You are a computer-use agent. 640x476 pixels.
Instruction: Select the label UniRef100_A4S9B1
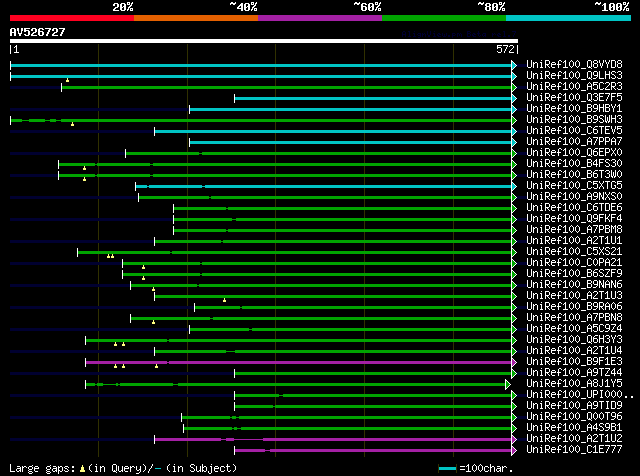pyautogui.click(x=574, y=427)
